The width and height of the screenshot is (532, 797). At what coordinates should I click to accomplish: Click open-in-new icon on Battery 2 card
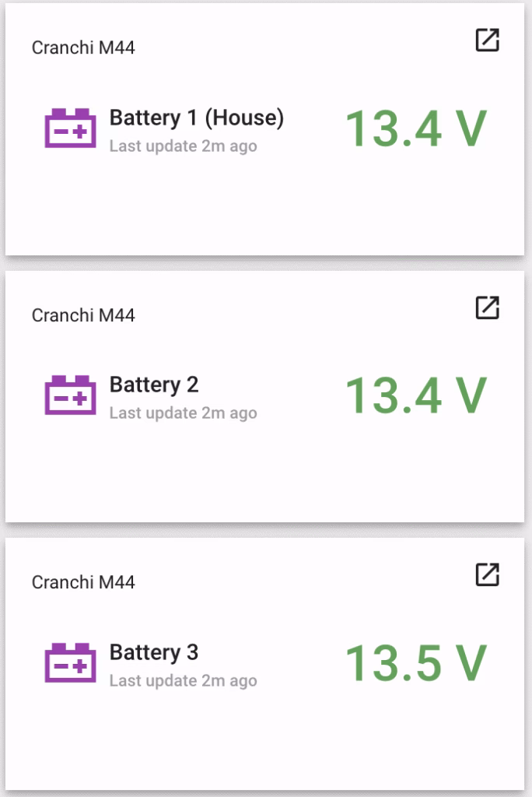[x=487, y=307]
